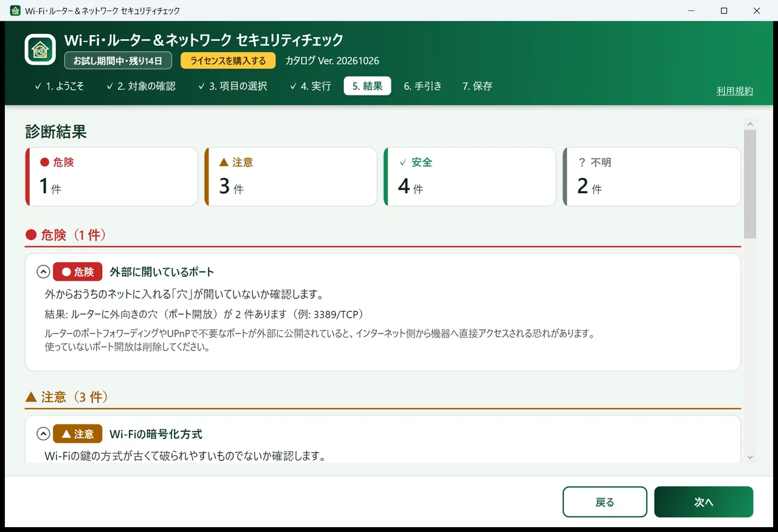Open step 6. 手引き

tap(422, 86)
